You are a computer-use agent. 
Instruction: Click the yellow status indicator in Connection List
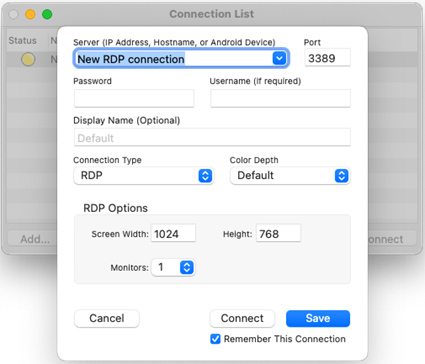click(x=28, y=59)
